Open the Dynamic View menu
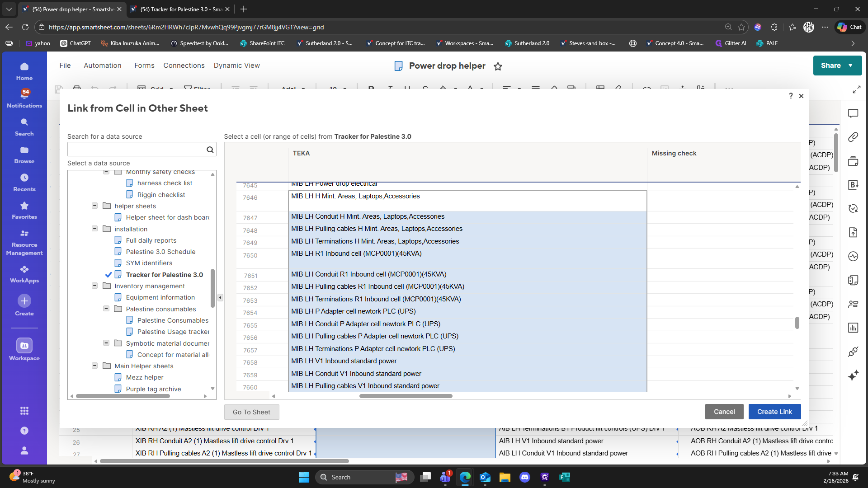This screenshot has height=488, width=868. point(236,66)
